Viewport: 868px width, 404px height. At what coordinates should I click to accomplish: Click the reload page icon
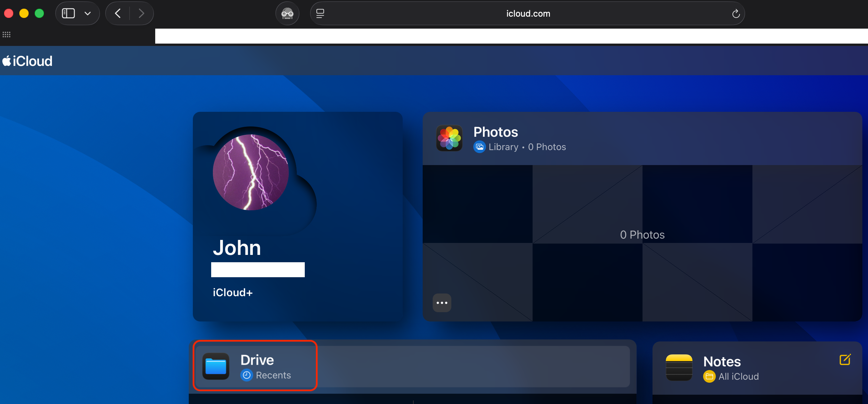point(735,14)
